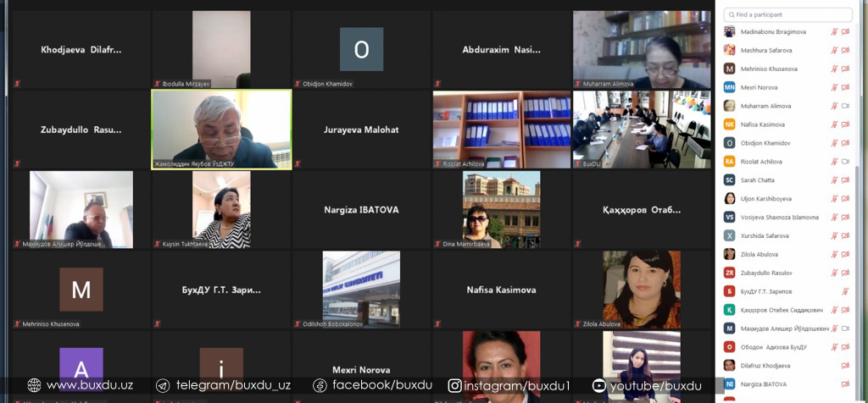Click the active speaker's highlighted video tile
This screenshot has height=403, width=868.
click(221, 129)
